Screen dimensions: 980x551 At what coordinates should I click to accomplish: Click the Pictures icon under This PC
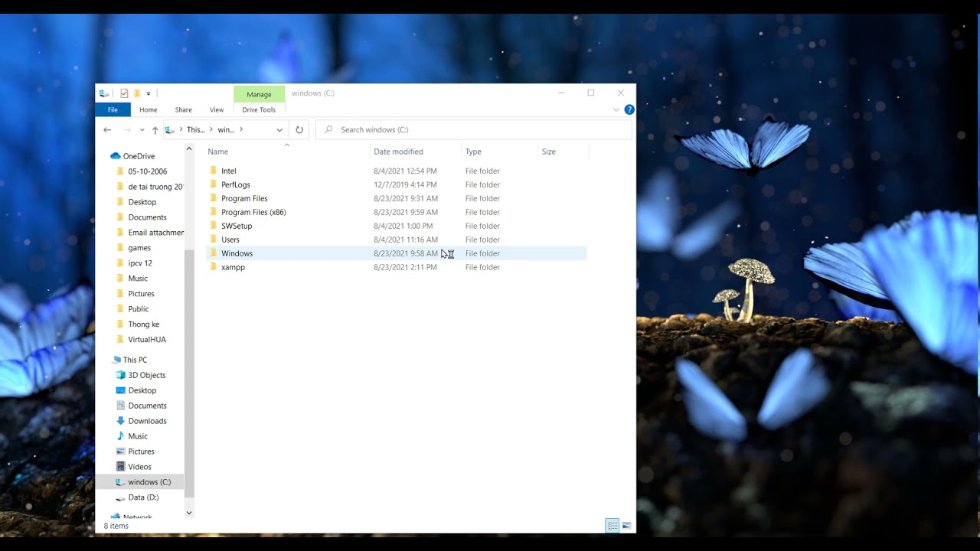coord(120,452)
